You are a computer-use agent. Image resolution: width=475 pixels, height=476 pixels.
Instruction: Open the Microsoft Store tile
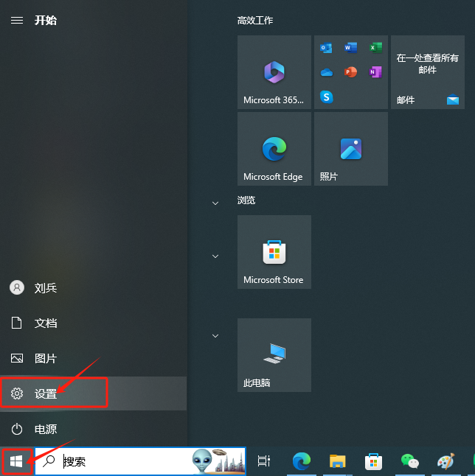point(274,252)
